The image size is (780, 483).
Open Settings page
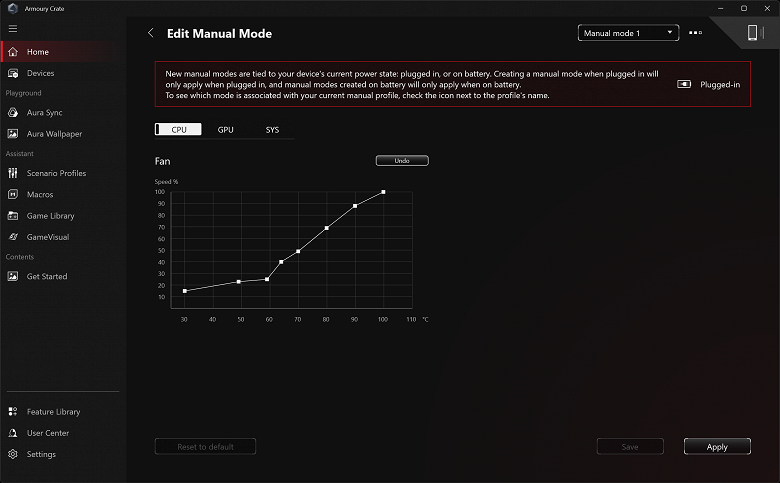[63, 454]
